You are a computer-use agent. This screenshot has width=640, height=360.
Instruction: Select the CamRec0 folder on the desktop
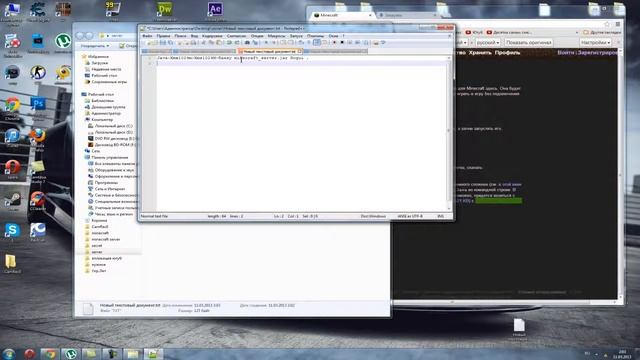pos(11,263)
